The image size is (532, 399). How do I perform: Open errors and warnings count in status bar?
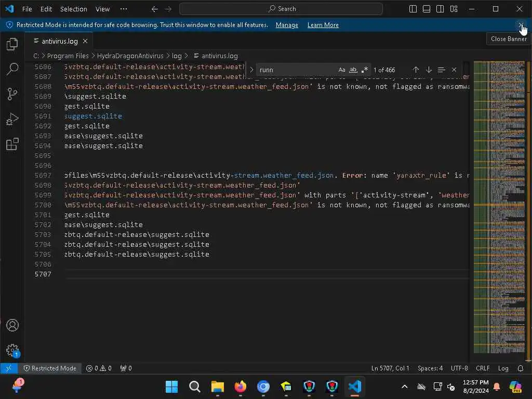[99, 368]
